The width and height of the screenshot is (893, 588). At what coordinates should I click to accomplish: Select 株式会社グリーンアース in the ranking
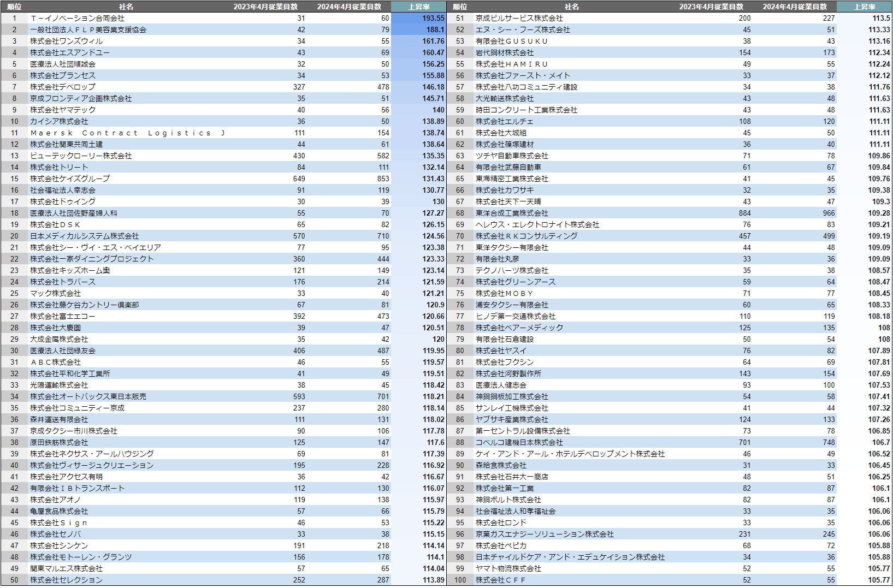[516, 282]
